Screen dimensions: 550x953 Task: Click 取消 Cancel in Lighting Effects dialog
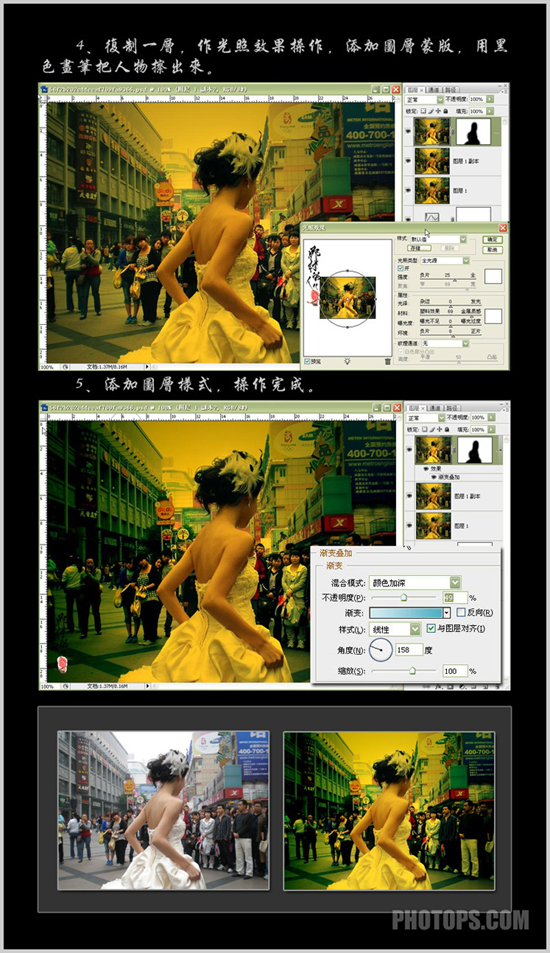tap(492, 250)
